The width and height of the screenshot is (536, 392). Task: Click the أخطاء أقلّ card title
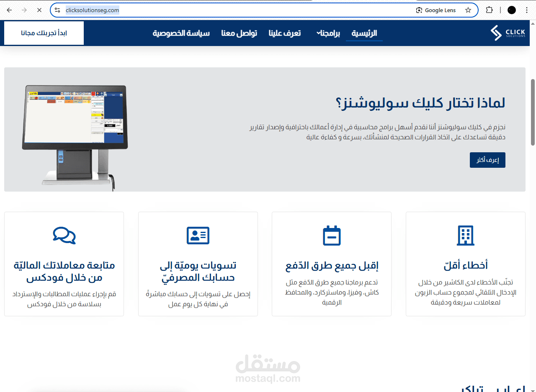466,265
